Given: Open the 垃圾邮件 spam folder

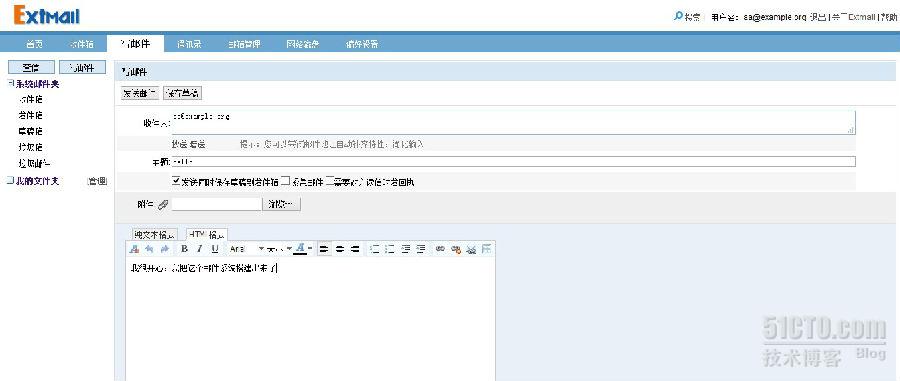Looking at the screenshot, I should click(x=35, y=164).
